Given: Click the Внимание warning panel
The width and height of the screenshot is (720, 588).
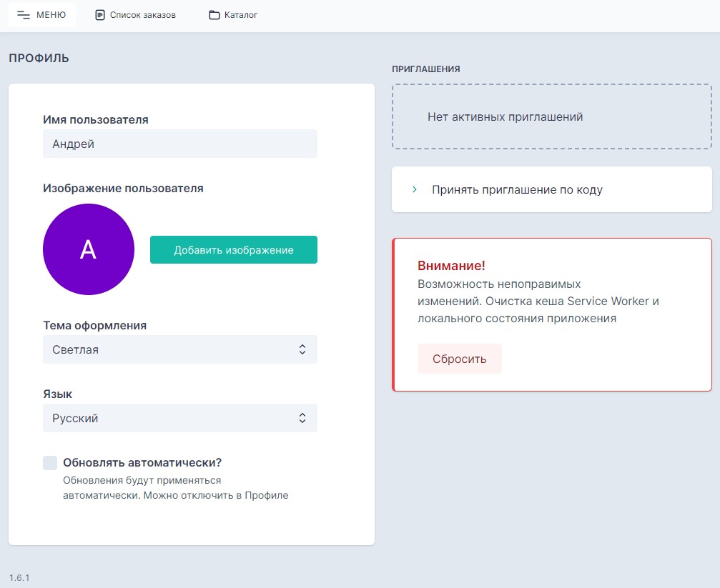Looking at the screenshot, I should [551, 315].
